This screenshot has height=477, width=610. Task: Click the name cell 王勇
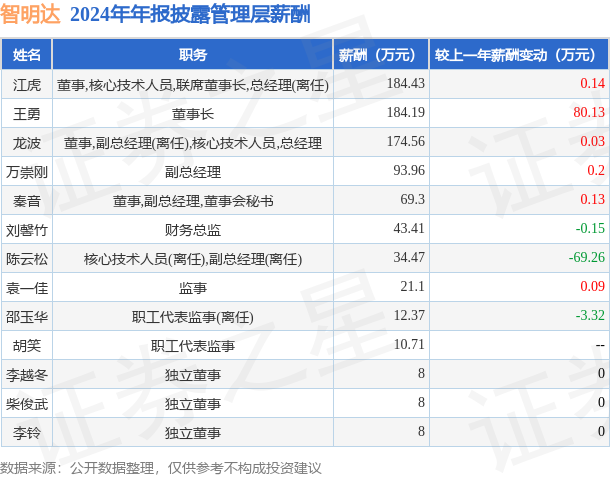26,114
